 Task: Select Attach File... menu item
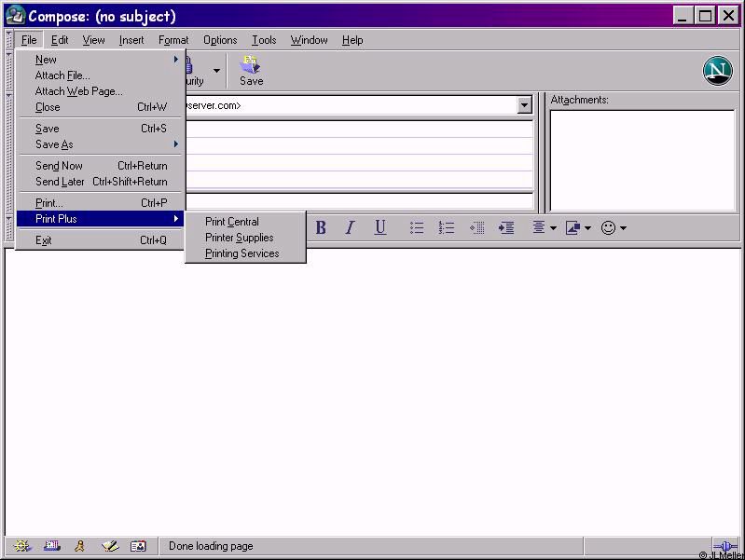62,75
